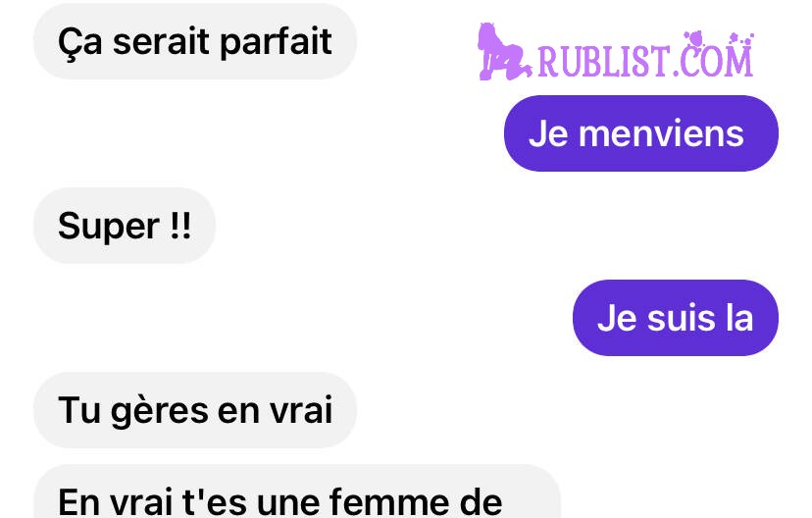Click the paw print above the letter O
This screenshot has height=518, width=812.
694,39
